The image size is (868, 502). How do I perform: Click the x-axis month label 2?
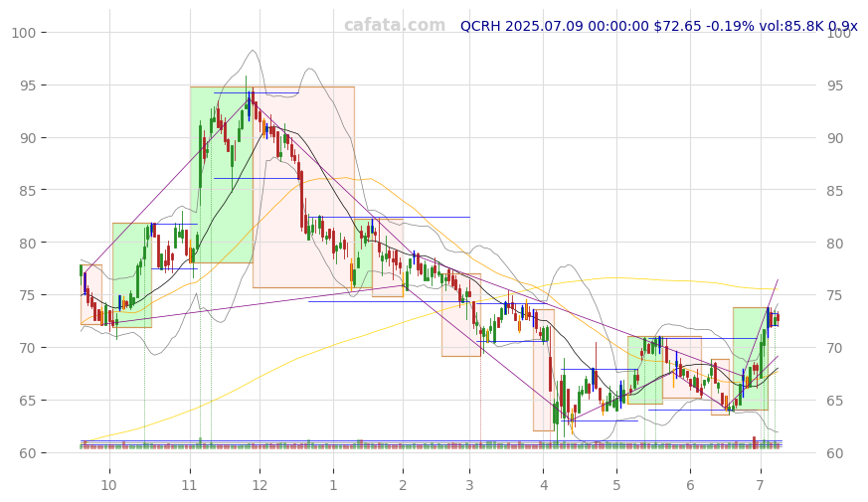pos(403,485)
